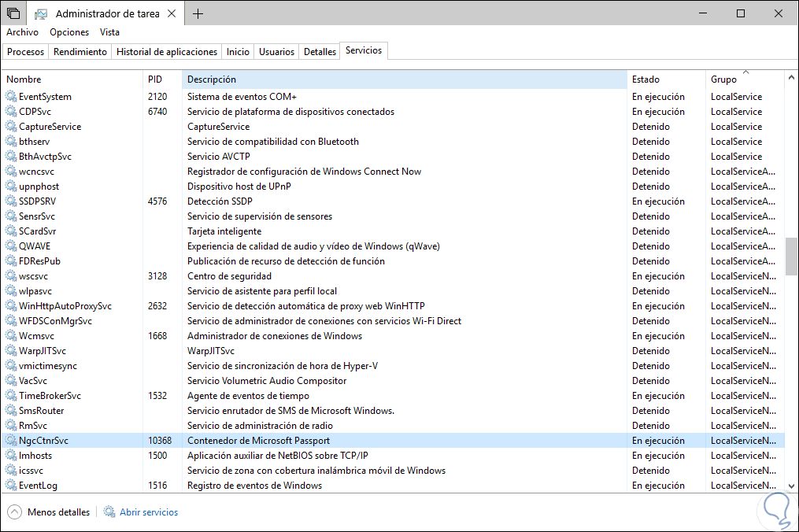Add a new tab with plus button
Screen dimensions: 799x532
point(198,13)
